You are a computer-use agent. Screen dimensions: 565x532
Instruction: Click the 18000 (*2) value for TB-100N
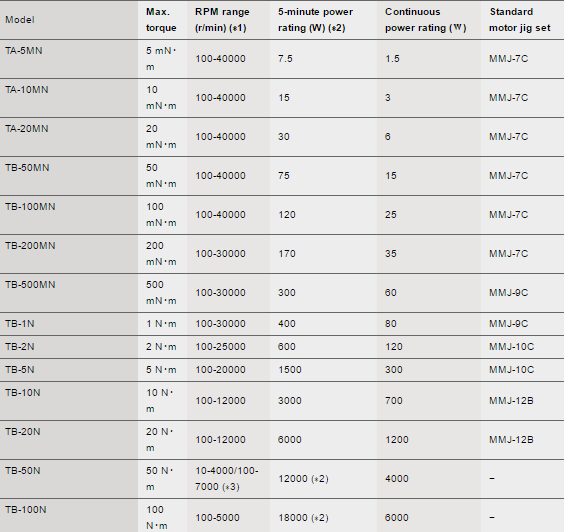click(x=303, y=518)
